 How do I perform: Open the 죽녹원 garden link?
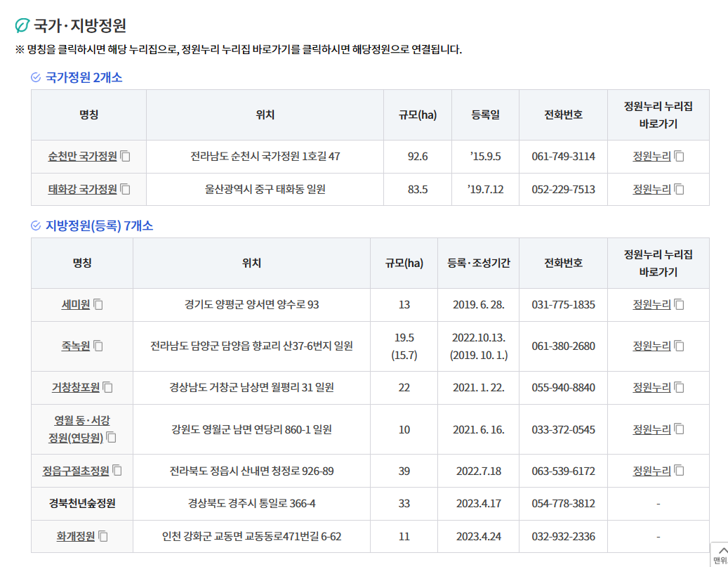pos(76,346)
